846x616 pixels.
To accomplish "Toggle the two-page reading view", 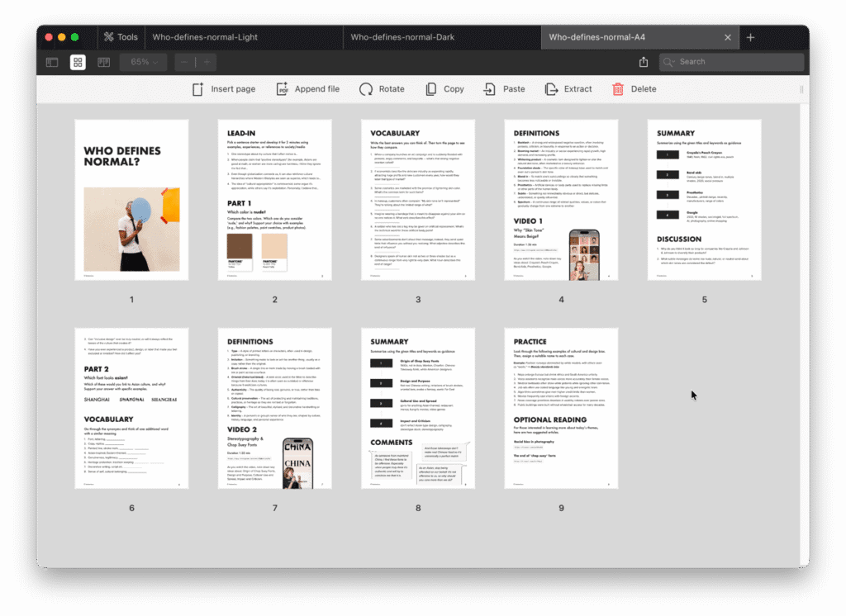I will pyautogui.click(x=103, y=62).
